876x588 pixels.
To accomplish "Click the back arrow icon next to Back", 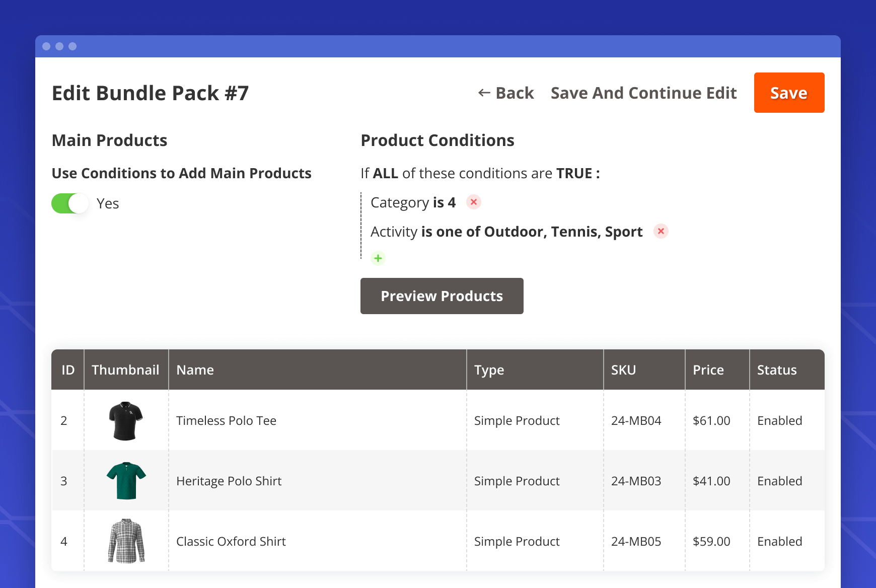I will coord(482,93).
